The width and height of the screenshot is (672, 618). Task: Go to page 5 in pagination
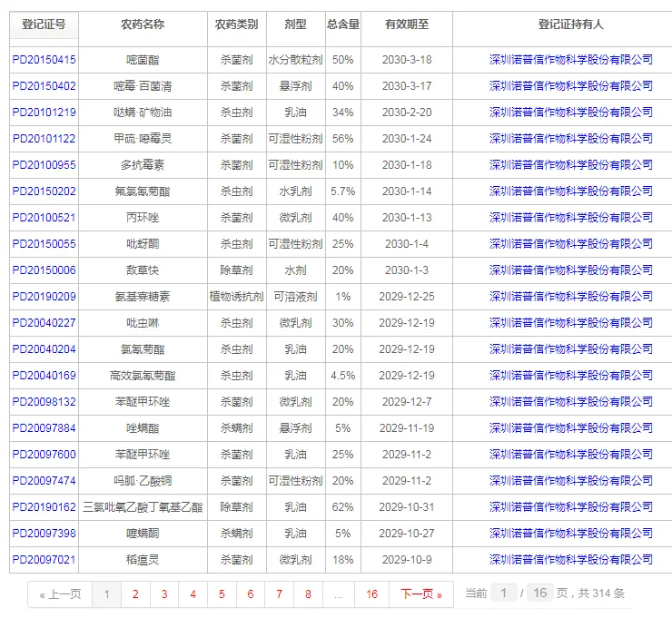pyautogui.click(x=222, y=594)
